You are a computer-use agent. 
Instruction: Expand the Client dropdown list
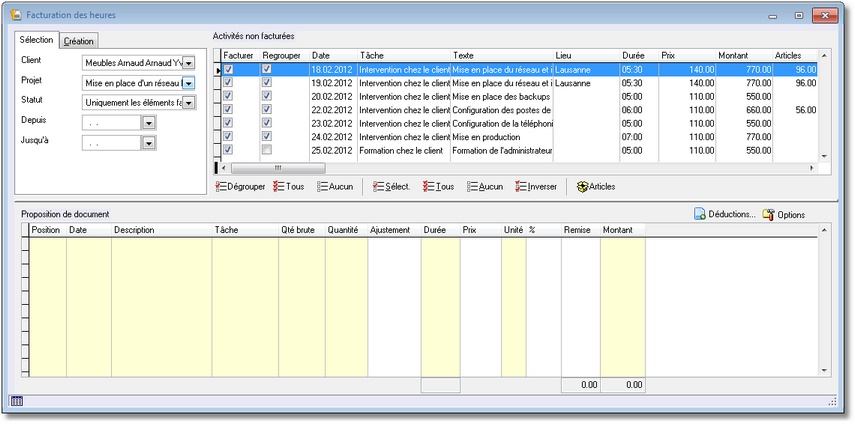click(189, 63)
